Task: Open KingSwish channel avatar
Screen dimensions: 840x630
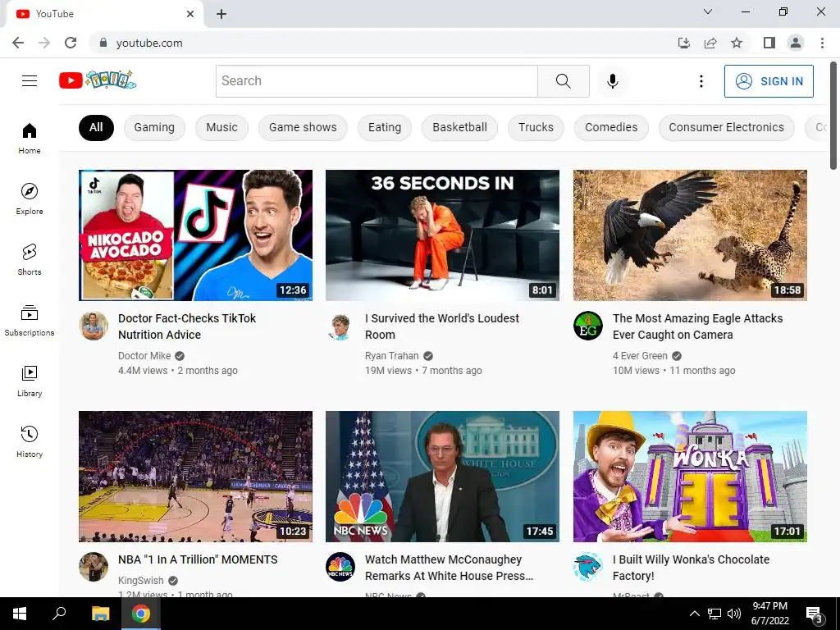Action: click(x=94, y=567)
